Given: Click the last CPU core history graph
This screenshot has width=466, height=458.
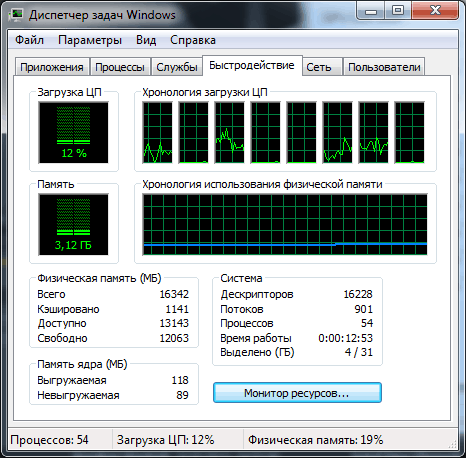Looking at the screenshot, I should point(410,133).
